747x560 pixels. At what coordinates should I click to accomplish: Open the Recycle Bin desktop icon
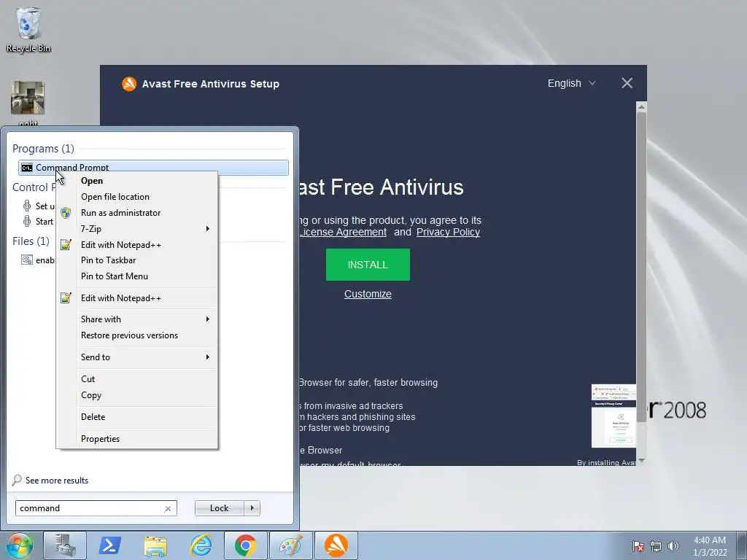28,29
